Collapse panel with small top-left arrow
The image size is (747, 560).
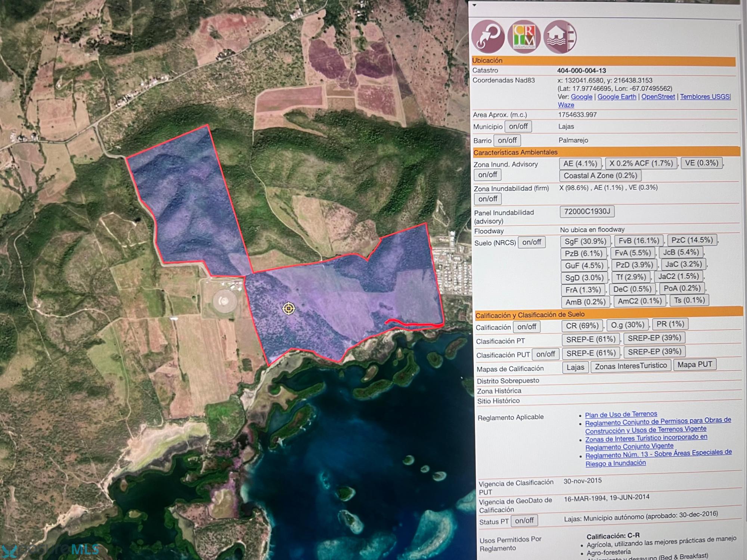[474, 5]
